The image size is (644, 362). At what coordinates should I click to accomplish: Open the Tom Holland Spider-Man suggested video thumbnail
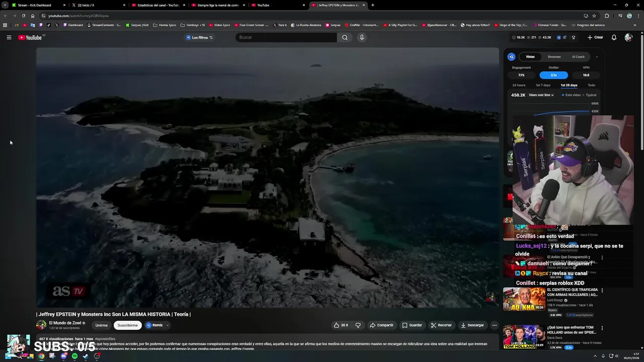(x=524, y=337)
